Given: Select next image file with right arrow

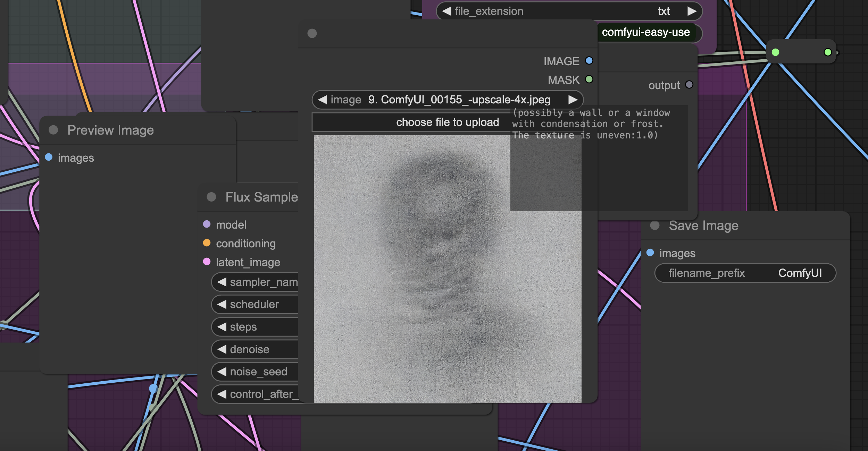Looking at the screenshot, I should click(573, 100).
